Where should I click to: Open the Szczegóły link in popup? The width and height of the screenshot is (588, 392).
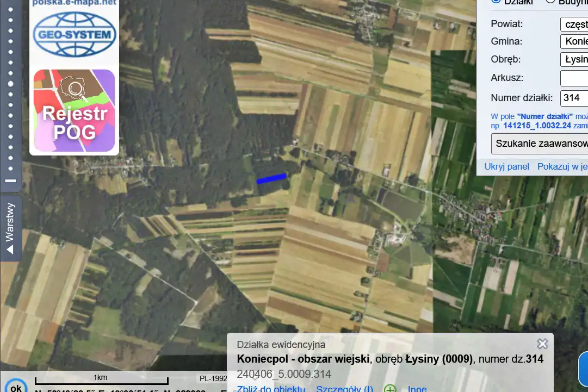pyautogui.click(x=345, y=389)
